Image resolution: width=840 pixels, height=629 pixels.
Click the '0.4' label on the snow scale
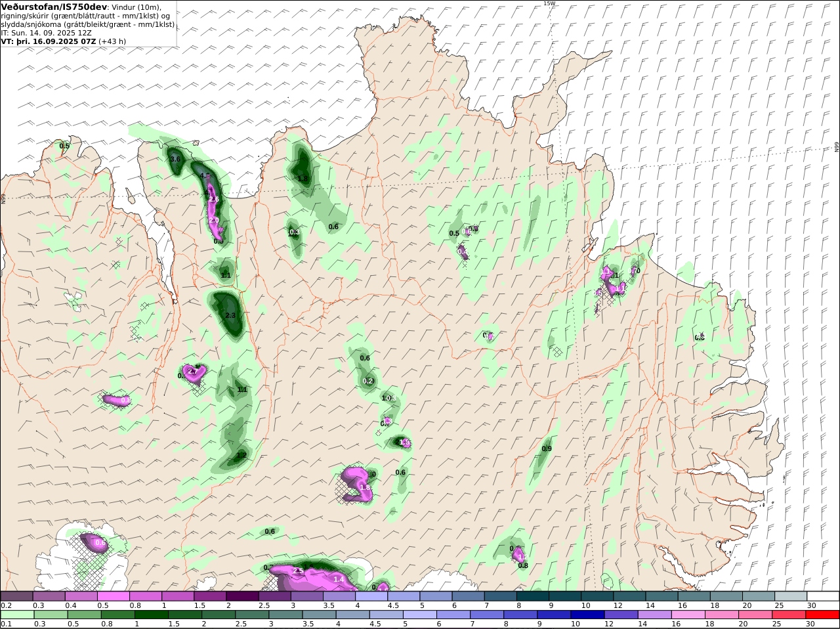(x=71, y=605)
